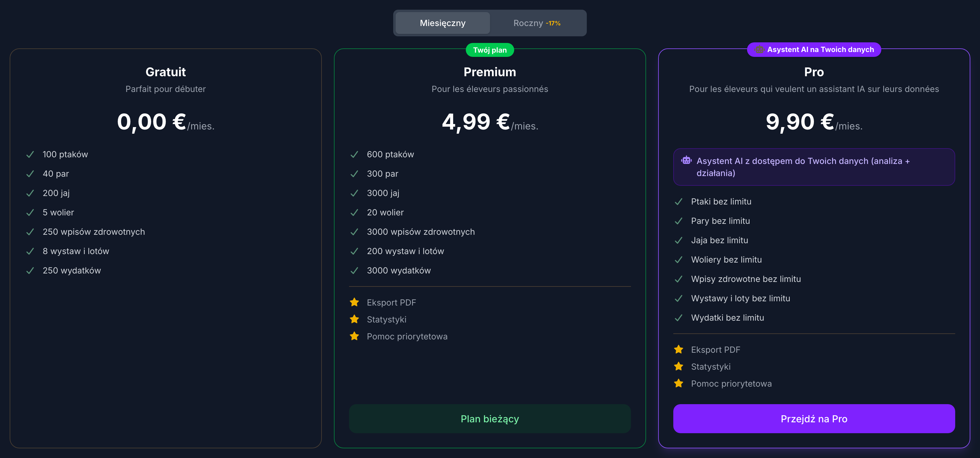The width and height of the screenshot is (980, 458).
Task: Click star icon beside Premium Eksport PDF
Action: click(x=354, y=302)
